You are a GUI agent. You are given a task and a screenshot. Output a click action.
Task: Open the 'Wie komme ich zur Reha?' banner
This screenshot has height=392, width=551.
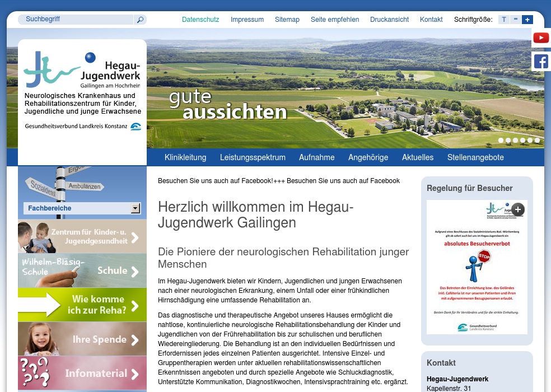82,305
